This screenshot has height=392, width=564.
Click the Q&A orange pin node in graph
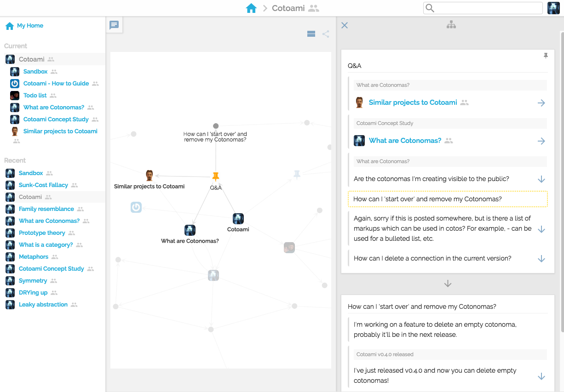click(216, 176)
